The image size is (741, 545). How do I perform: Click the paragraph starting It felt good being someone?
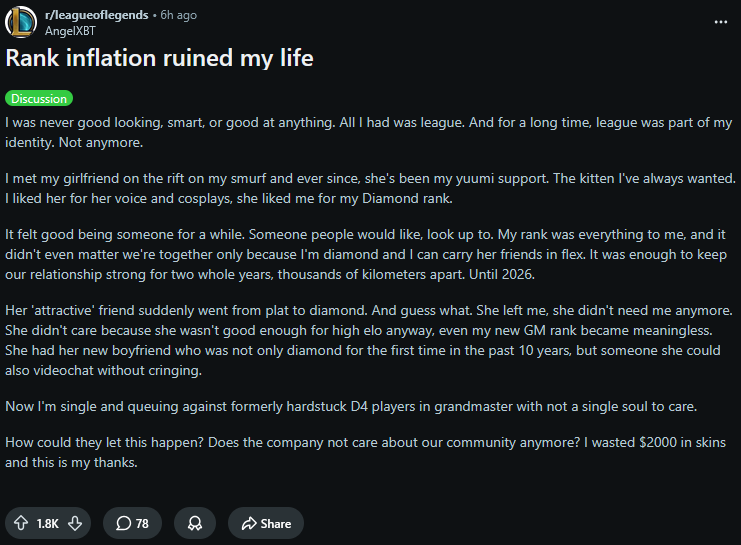[366, 254]
